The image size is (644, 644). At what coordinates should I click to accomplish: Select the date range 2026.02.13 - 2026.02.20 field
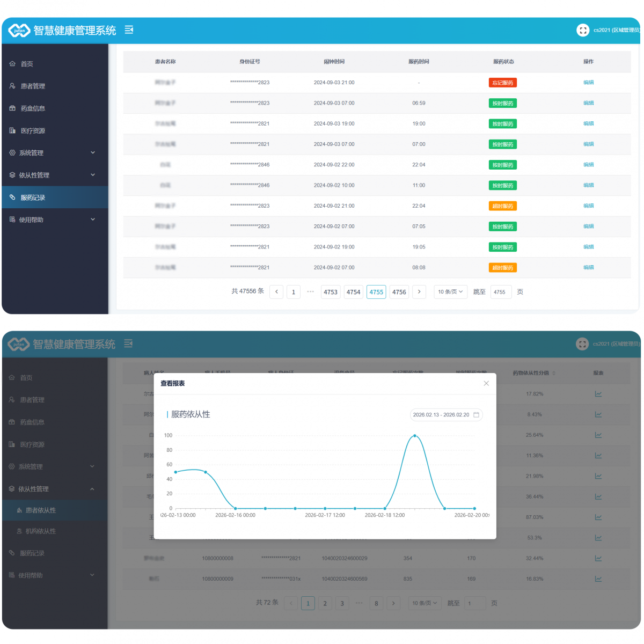[446, 415]
